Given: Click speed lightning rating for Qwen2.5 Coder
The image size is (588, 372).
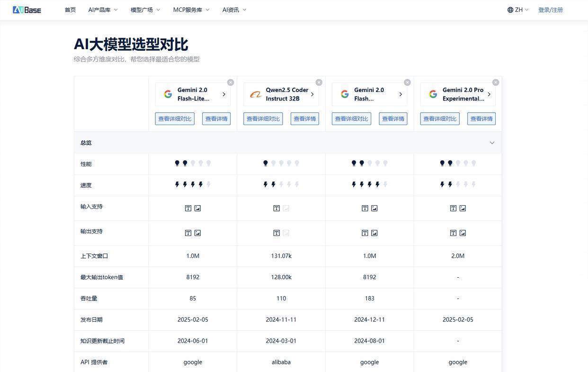Looking at the screenshot, I should pyautogui.click(x=281, y=185).
